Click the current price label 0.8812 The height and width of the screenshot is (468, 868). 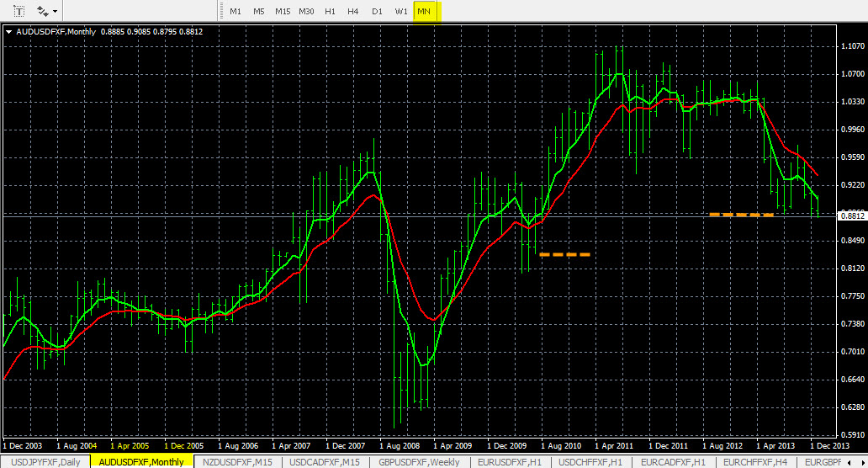853,216
